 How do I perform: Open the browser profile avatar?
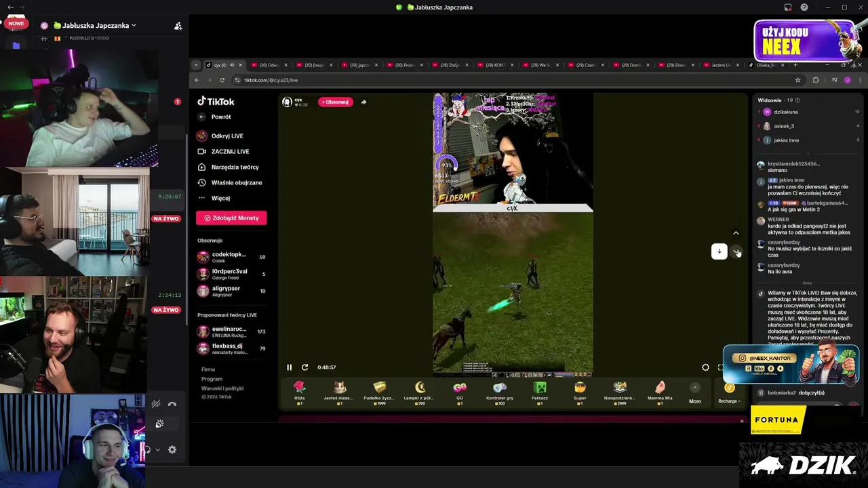tap(847, 80)
